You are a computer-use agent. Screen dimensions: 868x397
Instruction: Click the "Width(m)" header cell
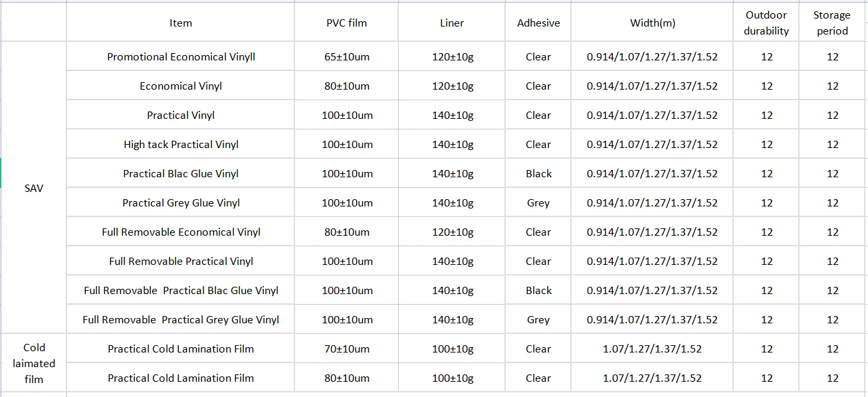652,23
